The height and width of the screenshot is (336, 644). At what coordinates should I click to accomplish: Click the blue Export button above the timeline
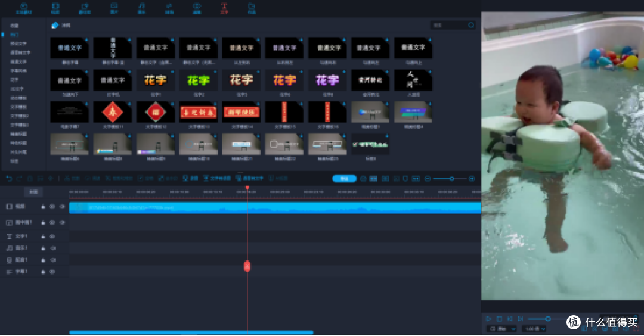[x=344, y=179]
